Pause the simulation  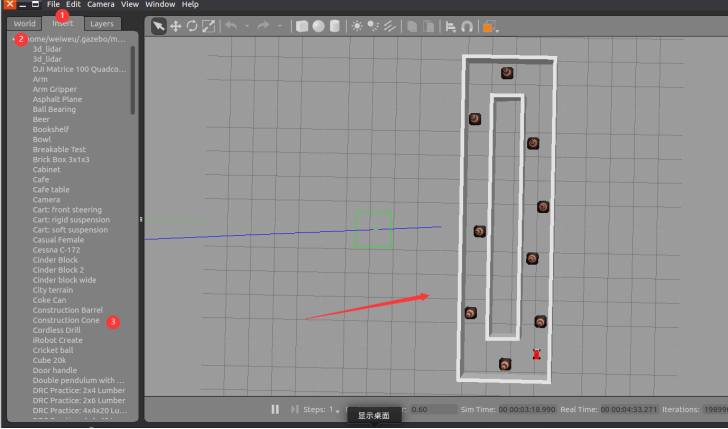[x=275, y=409]
